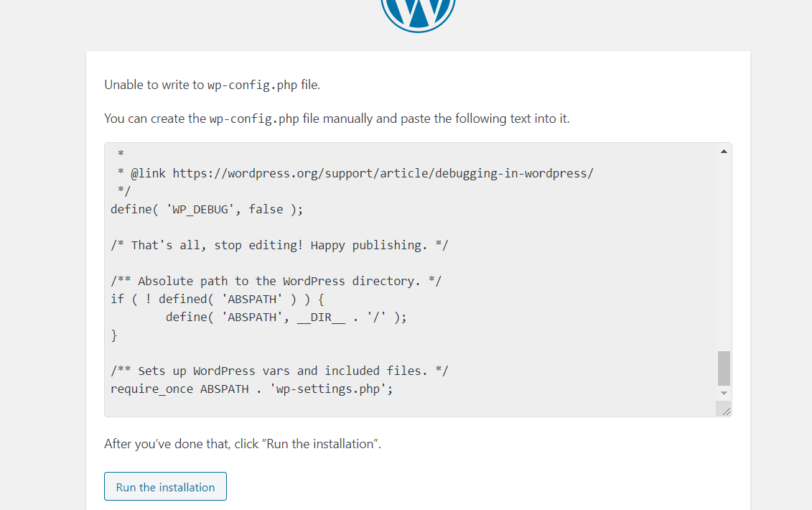Click the define ABSPATH __DIR__ line
Viewport: 812px width, 510px height.
click(286, 317)
